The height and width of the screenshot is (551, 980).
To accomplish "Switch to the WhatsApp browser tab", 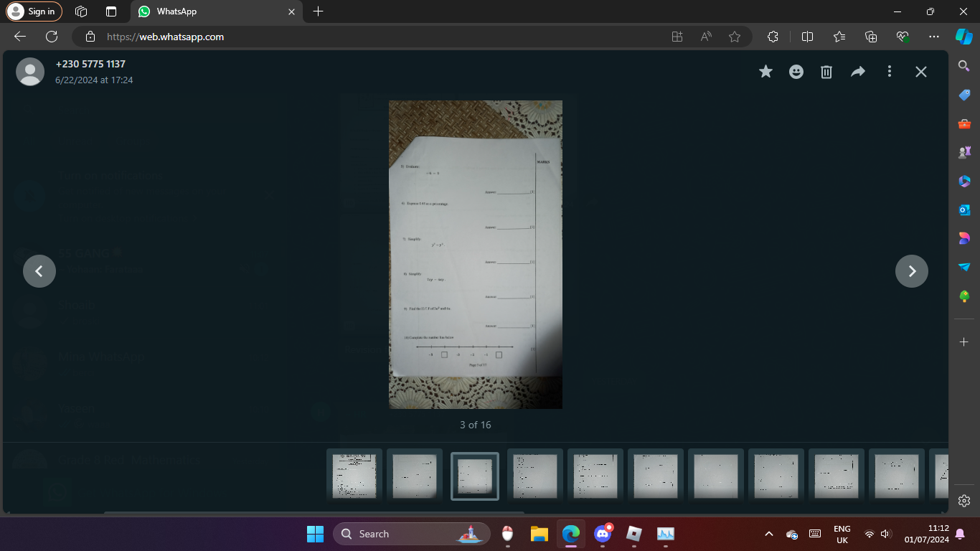I will pyautogui.click(x=216, y=11).
